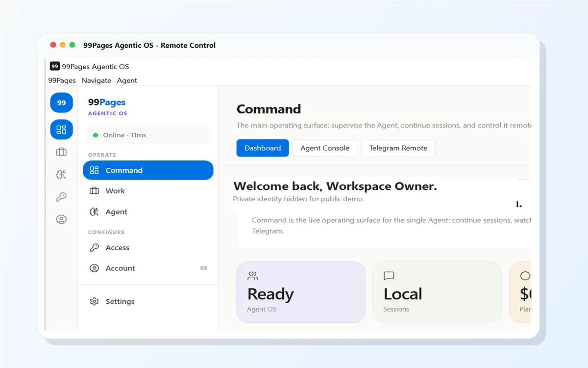
Task: Open the Agent menu in menu bar
Action: click(127, 80)
